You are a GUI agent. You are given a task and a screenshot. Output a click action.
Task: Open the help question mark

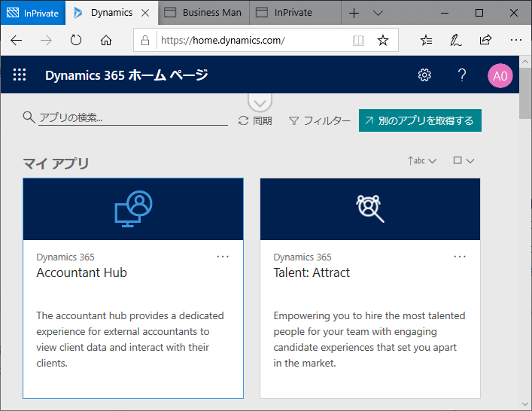[x=462, y=75]
